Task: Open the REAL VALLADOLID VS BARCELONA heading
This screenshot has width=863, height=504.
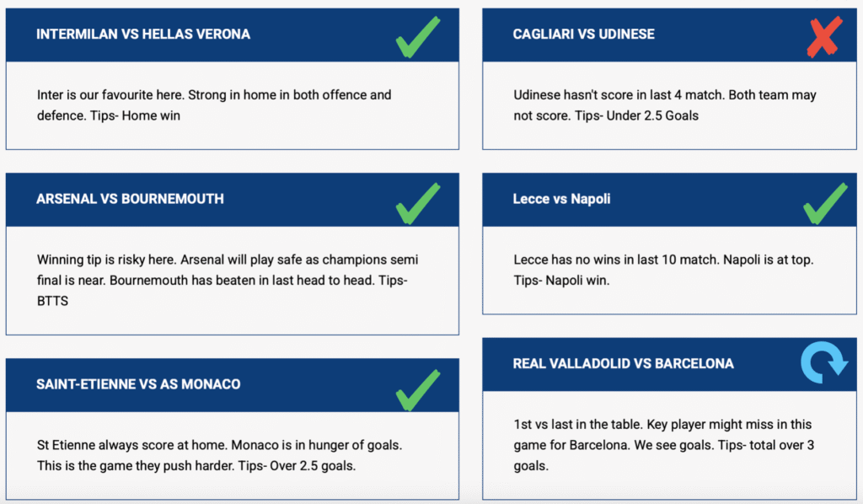Action: (x=623, y=364)
